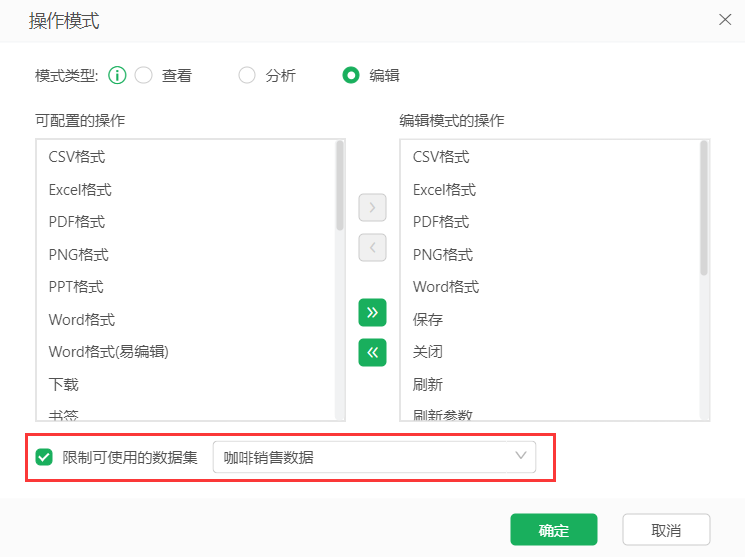
Task: Select the 编辑 radio button
Action: pyautogui.click(x=351, y=75)
